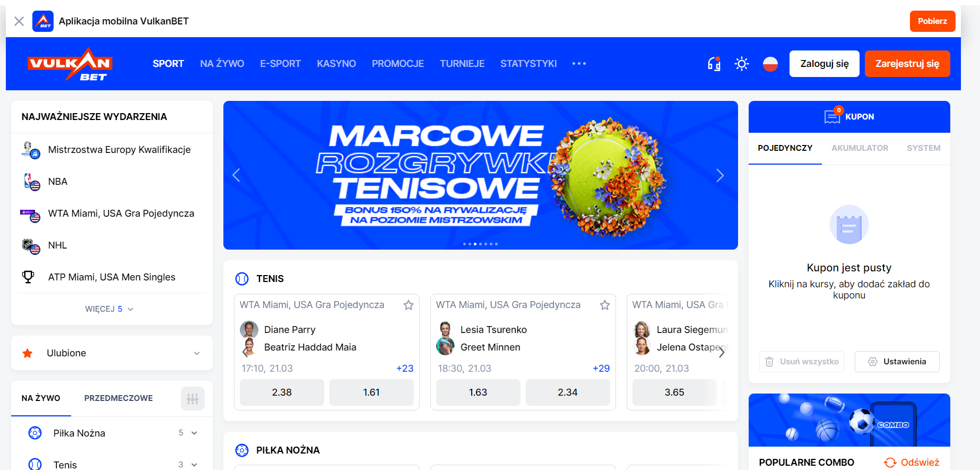The height and width of the screenshot is (470, 980).
Task: Select the POJEDYNCZY coupon tab
Action: click(x=785, y=148)
